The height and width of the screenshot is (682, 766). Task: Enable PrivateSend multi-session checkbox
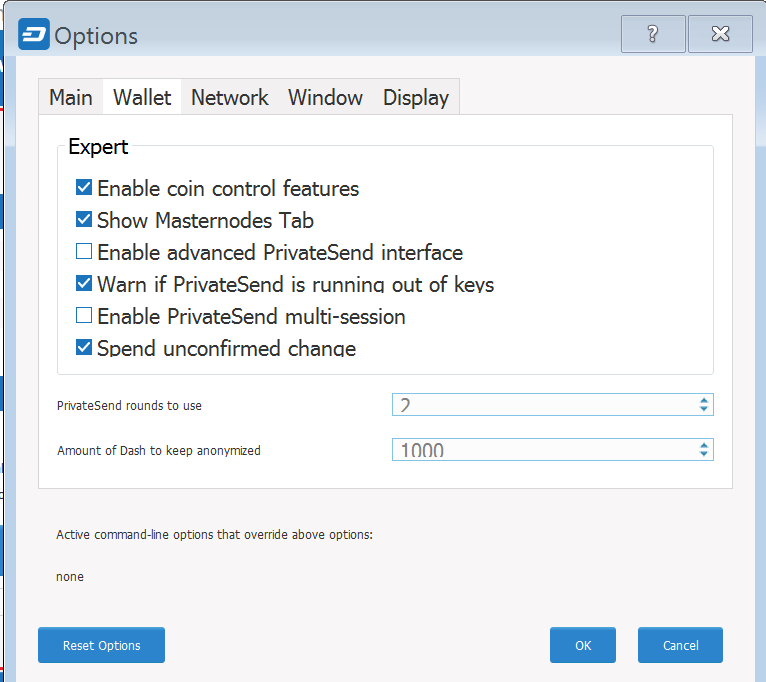(84, 316)
